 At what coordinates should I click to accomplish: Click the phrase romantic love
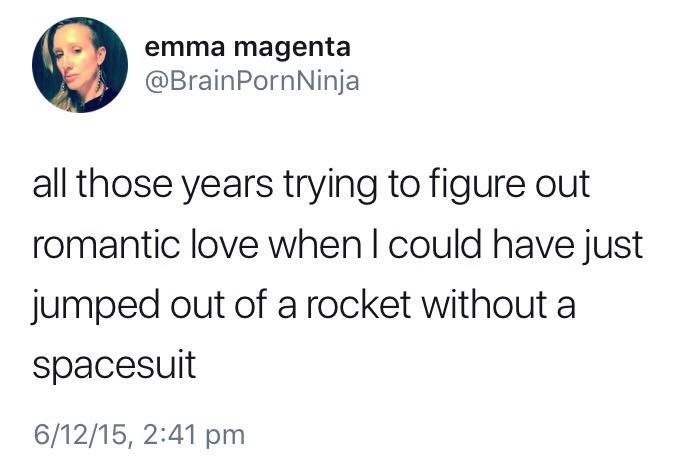[145, 244]
